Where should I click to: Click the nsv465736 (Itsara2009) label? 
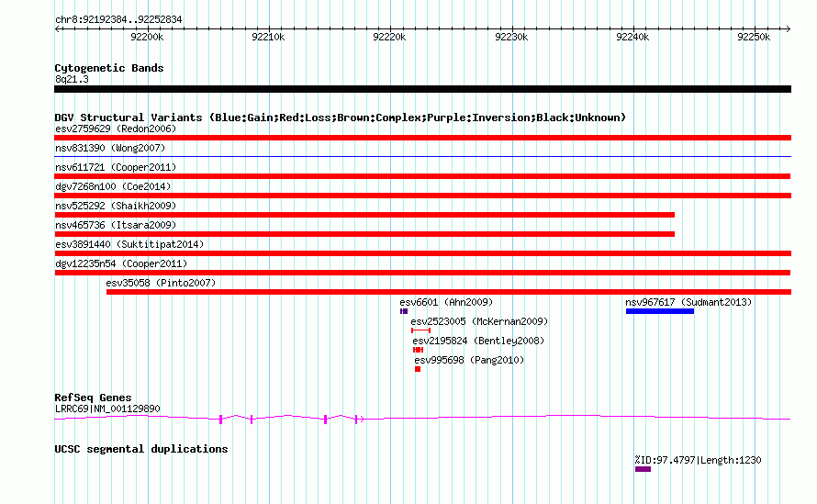(x=116, y=225)
